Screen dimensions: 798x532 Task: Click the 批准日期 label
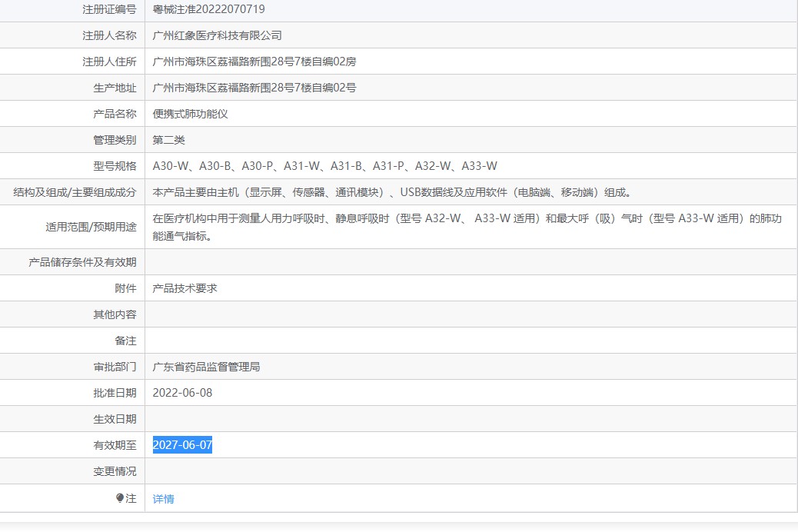coord(115,393)
